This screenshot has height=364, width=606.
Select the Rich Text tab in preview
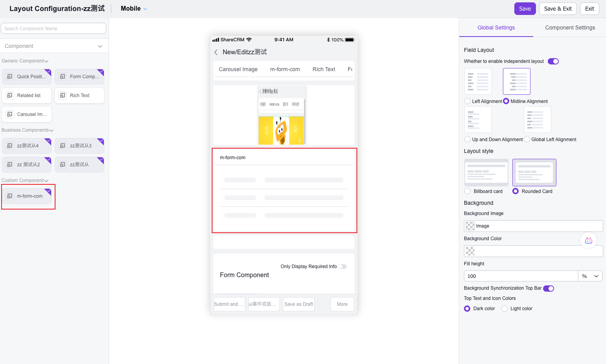coord(323,69)
